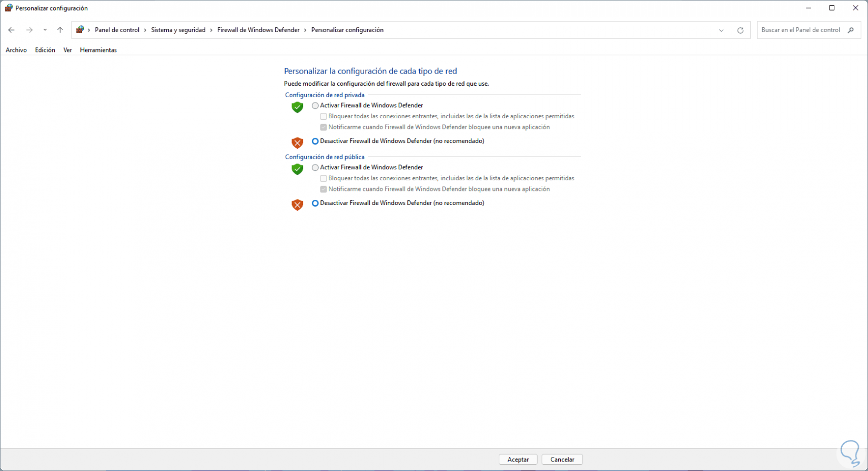
Task: Expand chevron after Panel de control breadcrumb
Action: click(145, 30)
